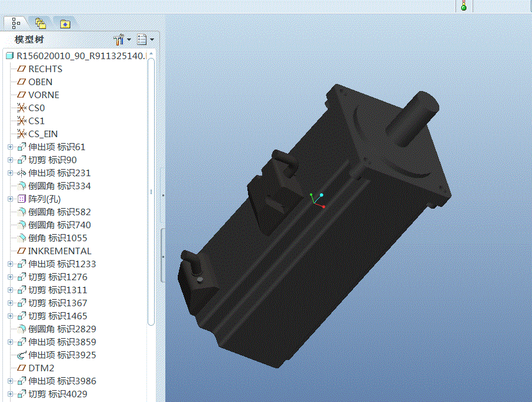Screen dimensions: 532x402
Task: Select the RECHTS datum plane icon
Action: pyautogui.click(x=22, y=69)
